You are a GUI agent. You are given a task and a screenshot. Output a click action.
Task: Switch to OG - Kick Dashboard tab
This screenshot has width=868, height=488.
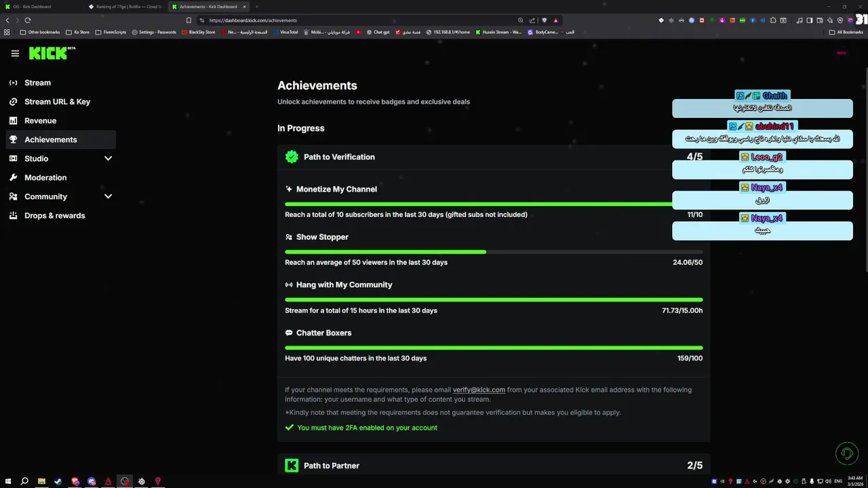tap(32, 7)
